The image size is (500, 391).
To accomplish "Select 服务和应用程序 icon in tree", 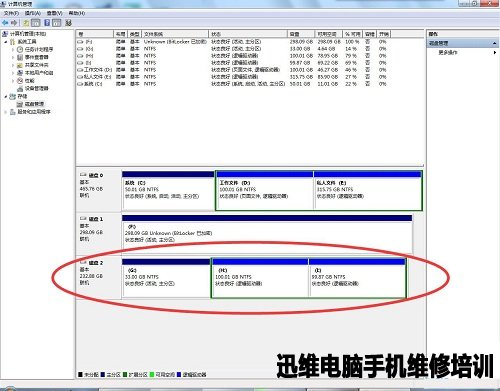I will tap(13, 112).
